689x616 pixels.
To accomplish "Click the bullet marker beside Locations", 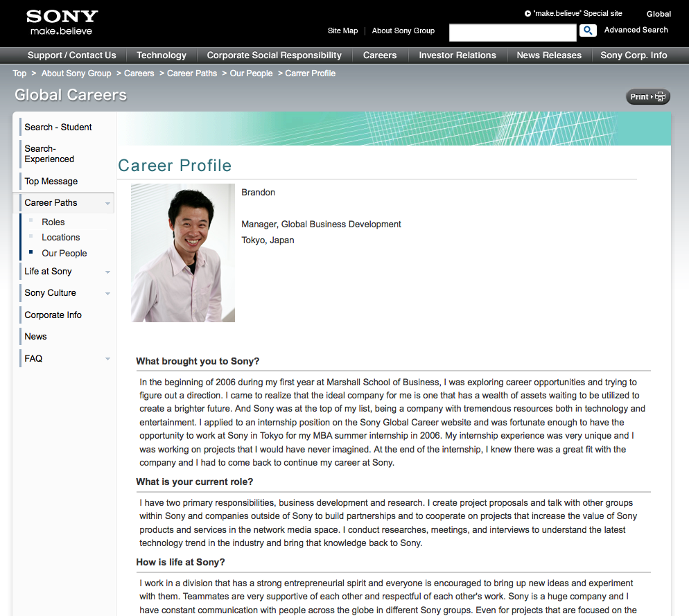I will point(30,237).
